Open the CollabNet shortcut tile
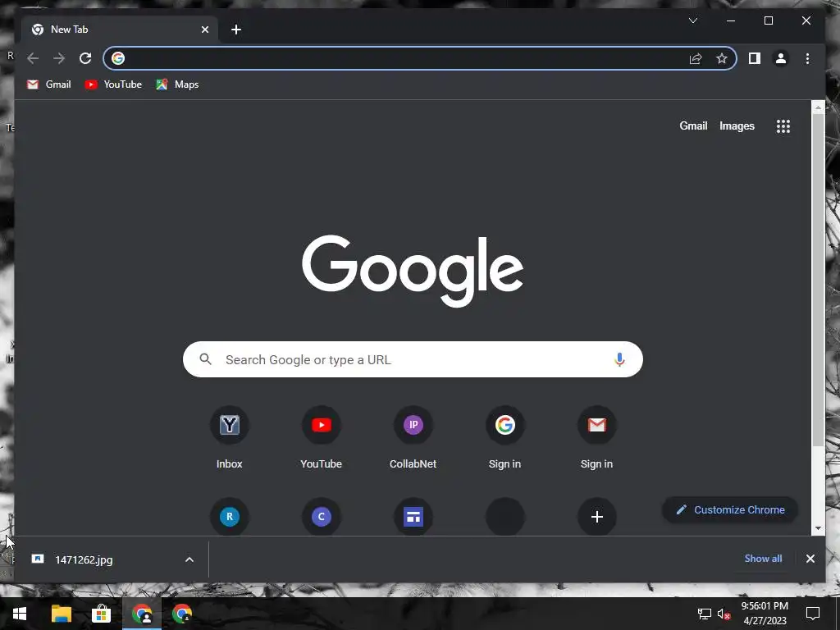The height and width of the screenshot is (630, 840). [413, 438]
